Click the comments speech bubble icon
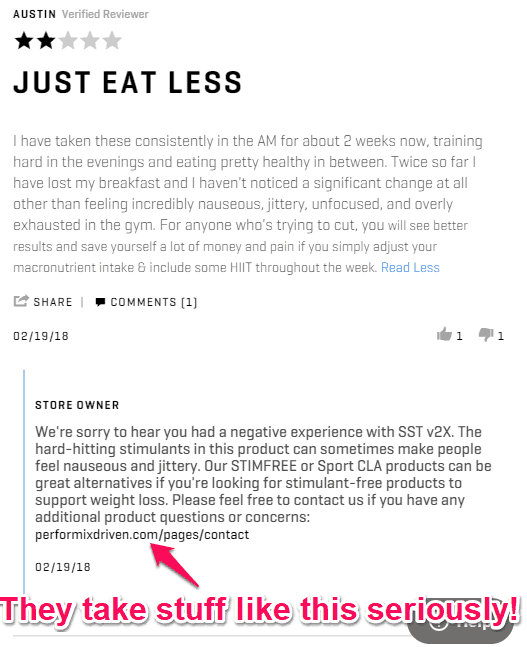The image size is (527, 647). click(100, 302)
